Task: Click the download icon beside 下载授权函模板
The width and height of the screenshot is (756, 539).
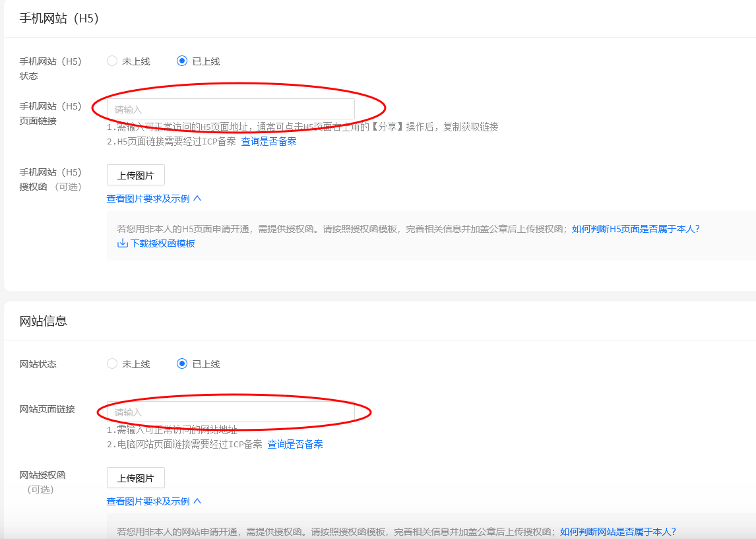Action: (122, 243)
